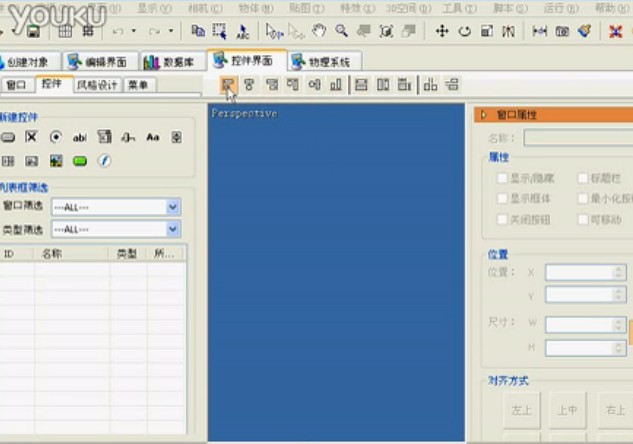
Task: Open the redo history dropdown arrow
Action: pos(171,31)
